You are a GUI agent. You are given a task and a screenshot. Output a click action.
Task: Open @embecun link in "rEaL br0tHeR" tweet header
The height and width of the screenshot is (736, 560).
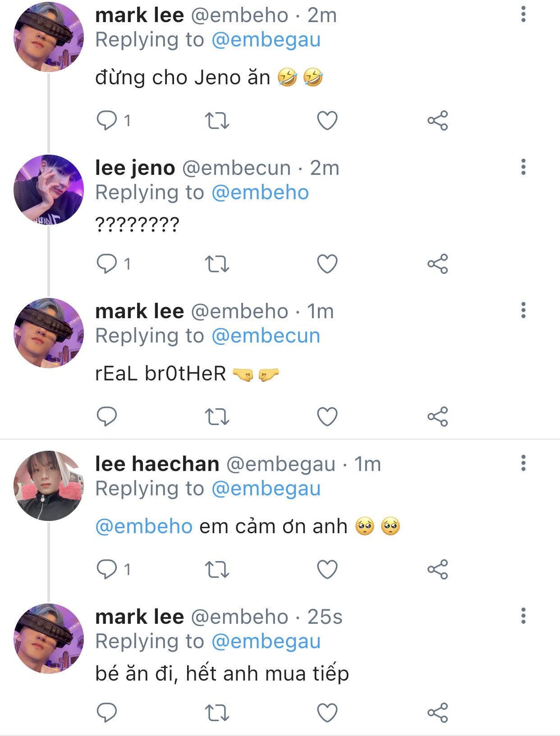(266, 336)
